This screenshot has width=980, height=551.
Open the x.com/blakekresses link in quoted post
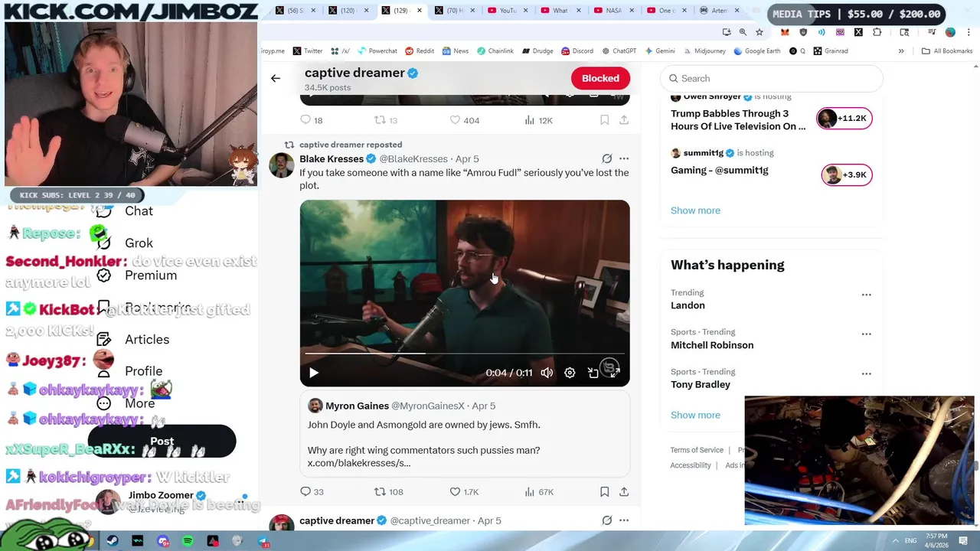pos(359,463)
